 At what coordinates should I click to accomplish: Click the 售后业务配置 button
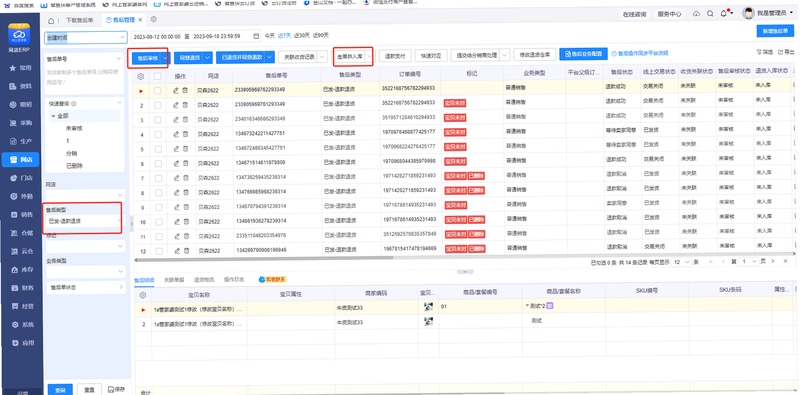pos(583,54)
